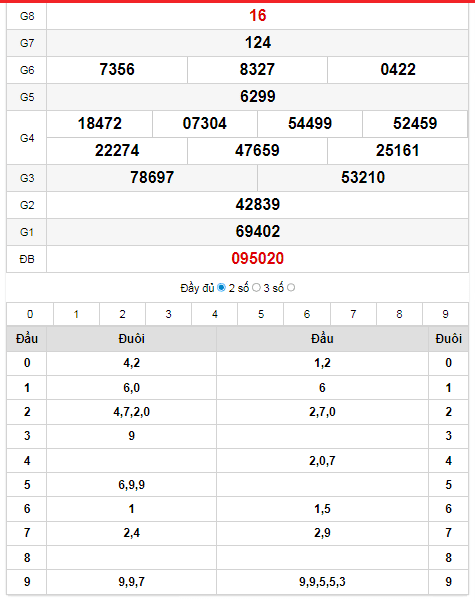
Task: Click the G3 number 53210
Action: (363, 177)
